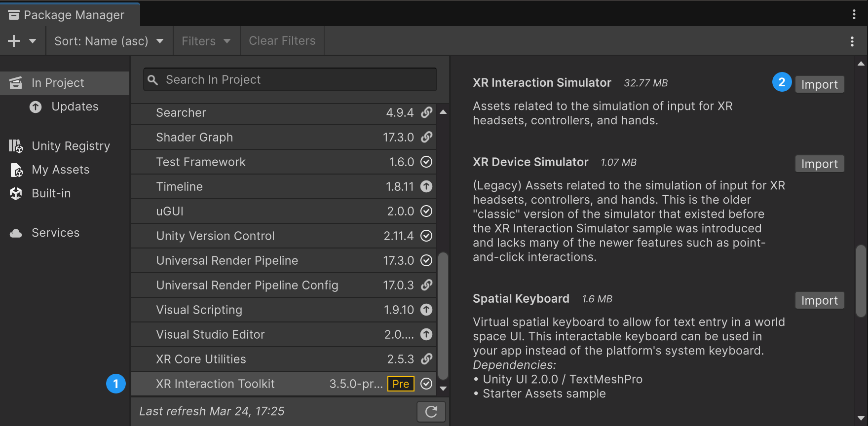Click the checkmark on Universal Render Pipeline
Screen dimensions: 868x426
pyautogui.click(x=426, y=260)
